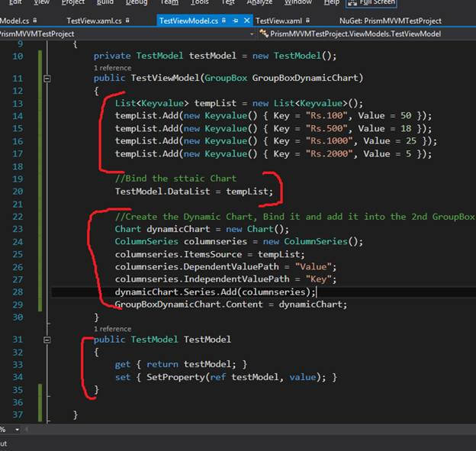Collapse the TestModel property block
Viewport: 476px width, 451px height.
tap(47, 339)
